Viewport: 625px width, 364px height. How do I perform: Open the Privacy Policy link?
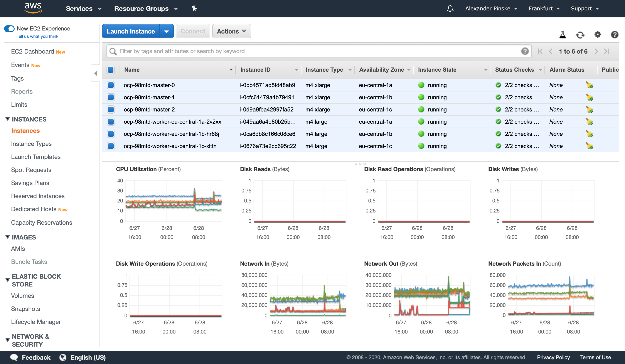tap(553, 357)
